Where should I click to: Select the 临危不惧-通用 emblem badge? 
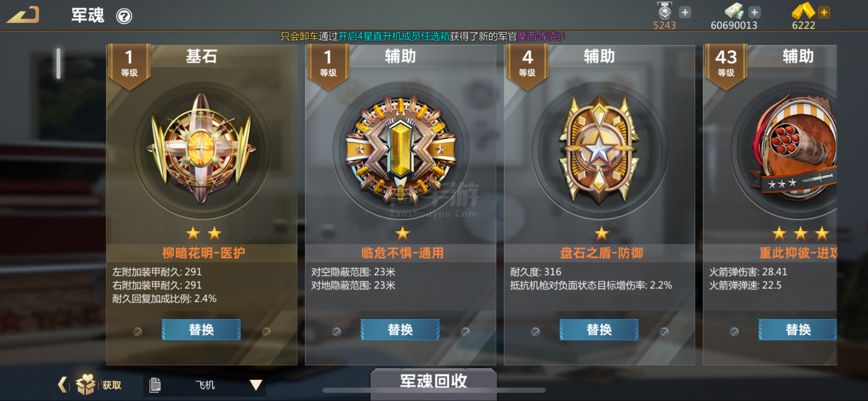click(400, 149)
